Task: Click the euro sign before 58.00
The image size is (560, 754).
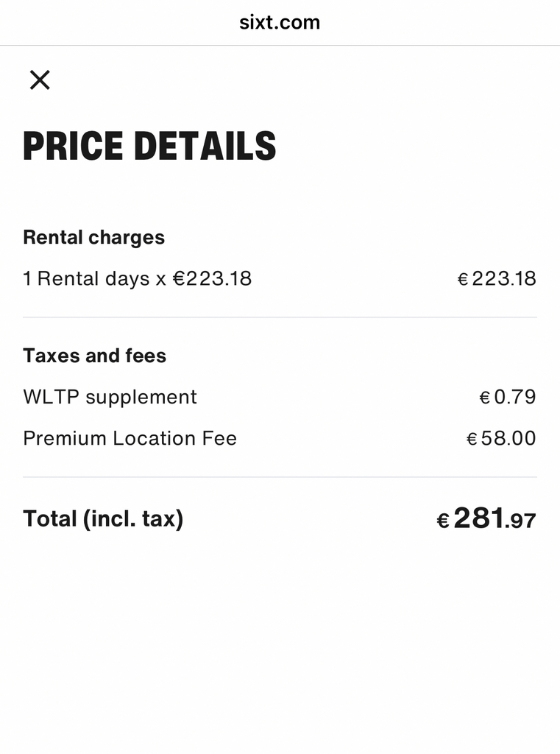Action: (472, 439)
